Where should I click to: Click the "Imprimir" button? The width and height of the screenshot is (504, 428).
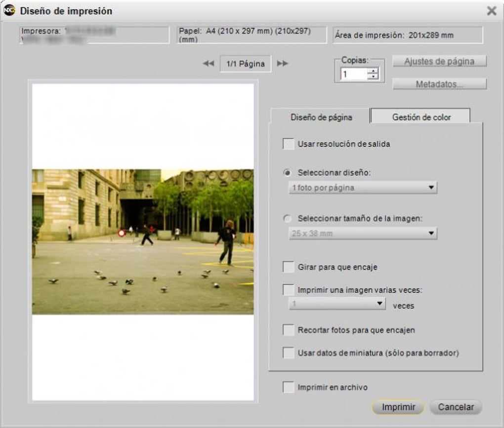[398, 407]
